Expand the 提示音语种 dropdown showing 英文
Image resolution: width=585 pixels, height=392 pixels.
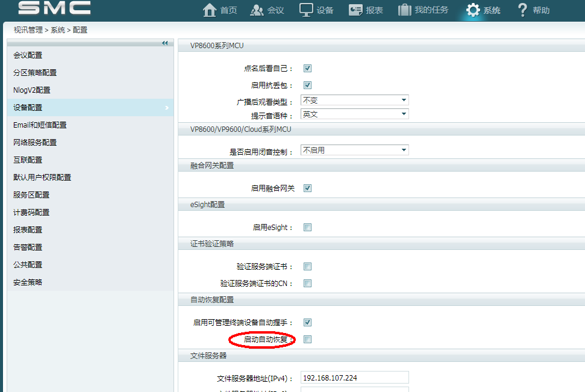pyautogui.click(x=354, y=114)
